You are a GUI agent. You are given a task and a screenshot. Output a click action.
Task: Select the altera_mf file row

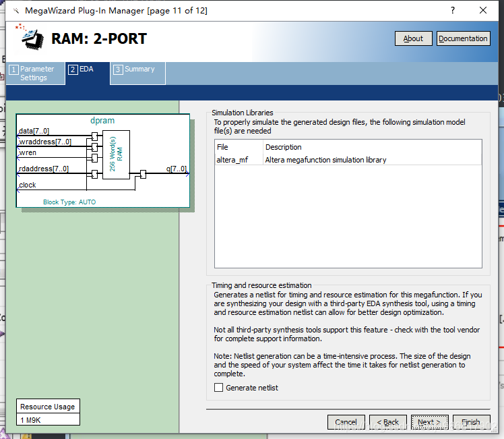(348, 160)
